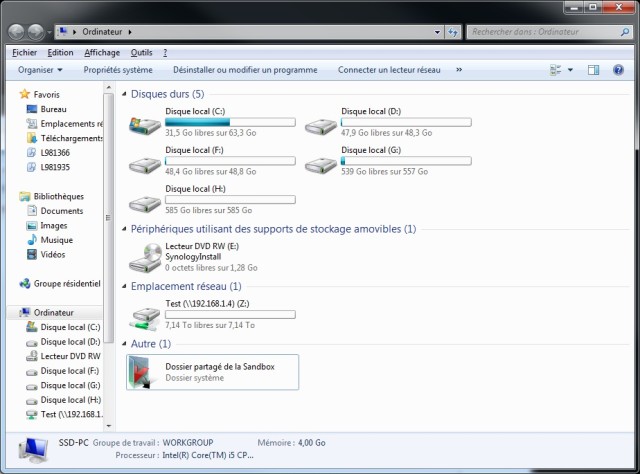Open Disque local (C:) drive icon
This screenshot has height=474, width=640.
click(145, 125)
